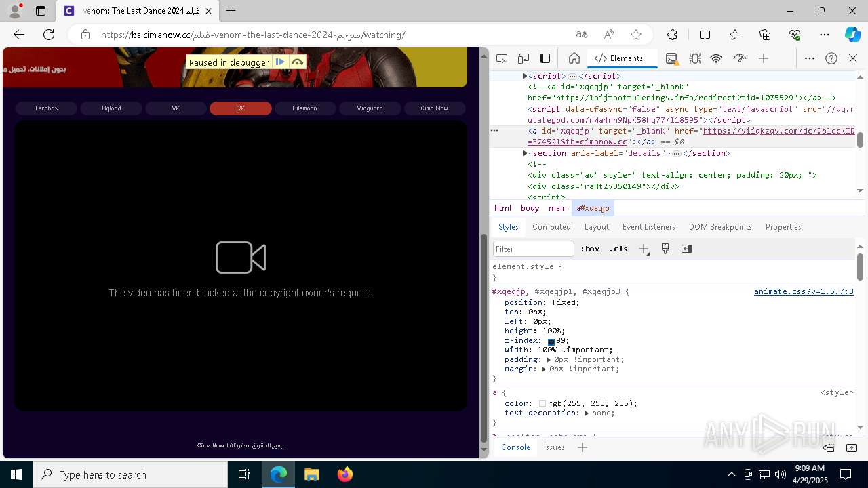Viewport: 868px width, 488px height.
Task: Switch to the Computed tab
Action: click(x=551, y=227)
